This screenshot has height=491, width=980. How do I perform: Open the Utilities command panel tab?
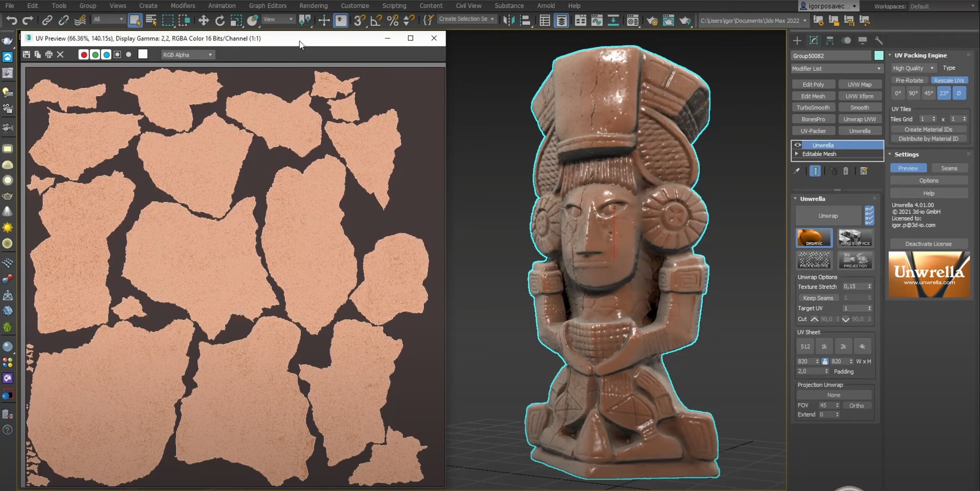point(879,40)
